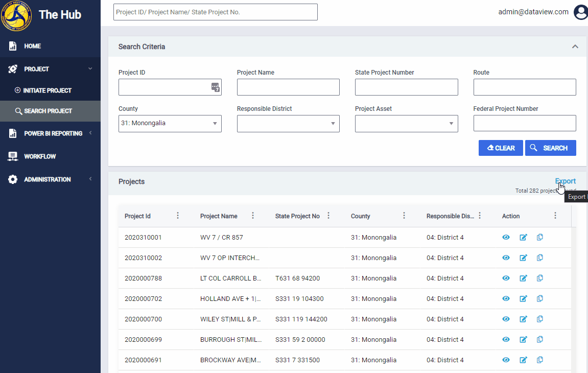This screenshot has height=373, width=588.
Task: View project 2020000702 with eye icon
Action: click(506, 299)
